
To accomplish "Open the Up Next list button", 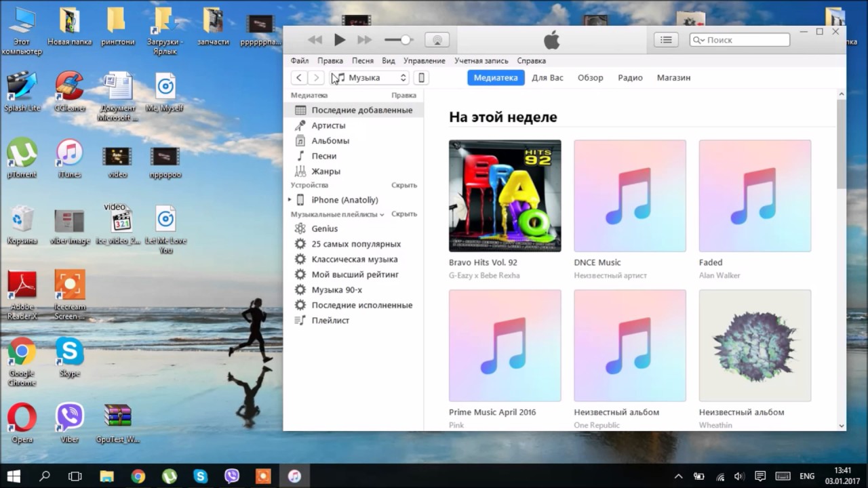I will coord(667,40).
